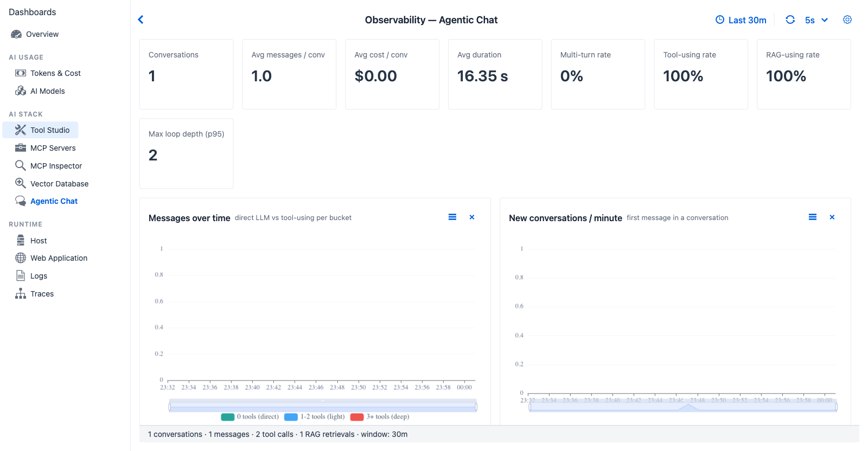Click the teal 0 tools legend swatch
The width and height of the screenshot is (868, 451).
coord(228,417)
